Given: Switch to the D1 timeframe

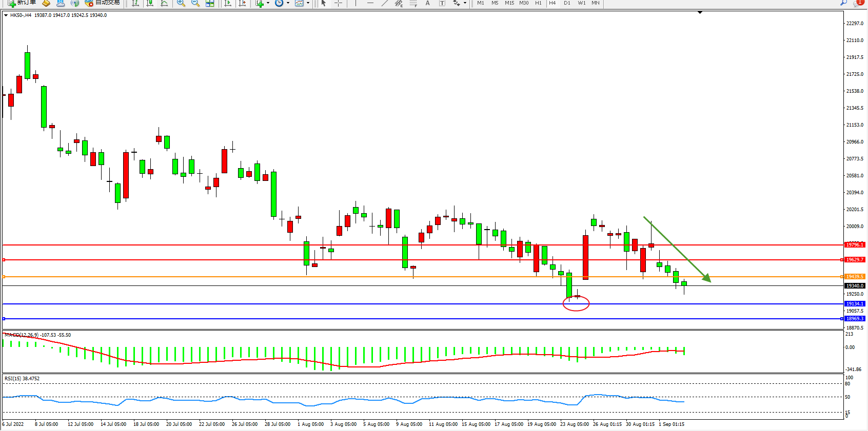Looking at the screenshot, I should coord(567,3).
